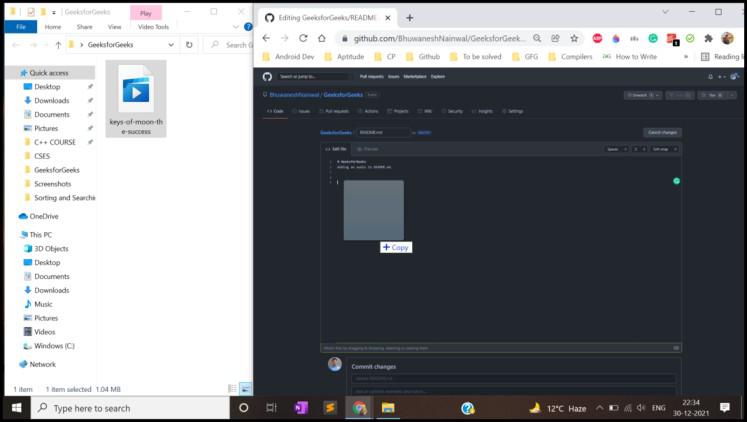
Task: Open the Get Help taskbar icon
Action: [468, 408]
